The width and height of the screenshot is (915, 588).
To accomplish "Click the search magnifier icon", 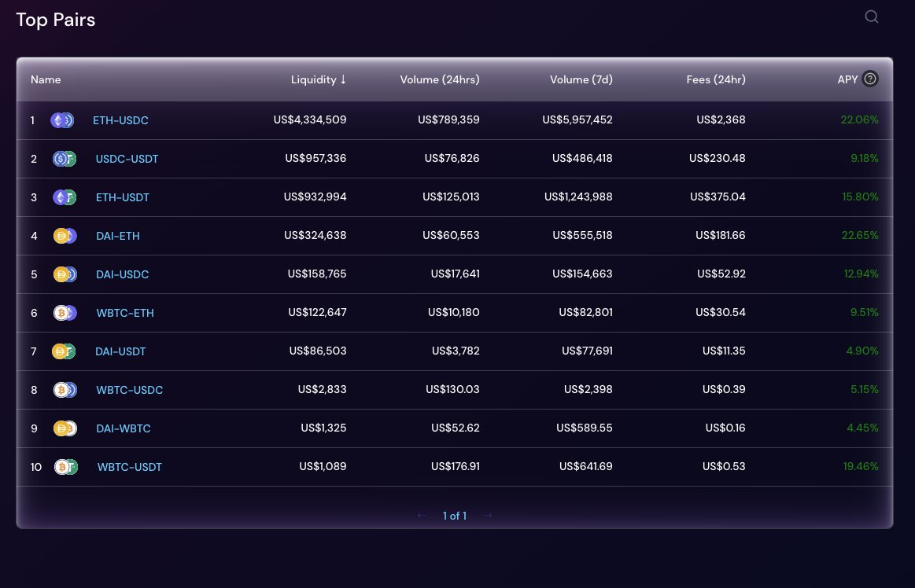I will (871, 17).
